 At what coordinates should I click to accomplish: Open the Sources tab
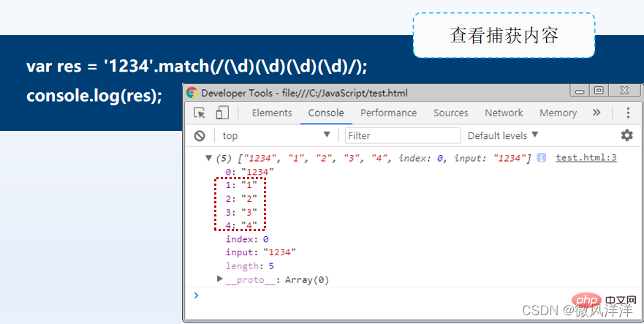pyautogui.click(x=451, y=113)
